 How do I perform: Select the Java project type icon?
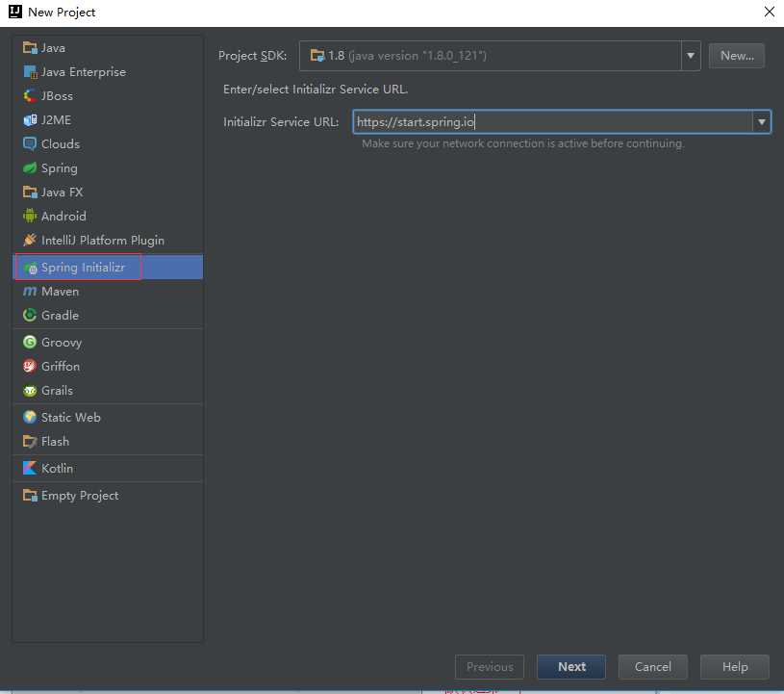(30, 48)
